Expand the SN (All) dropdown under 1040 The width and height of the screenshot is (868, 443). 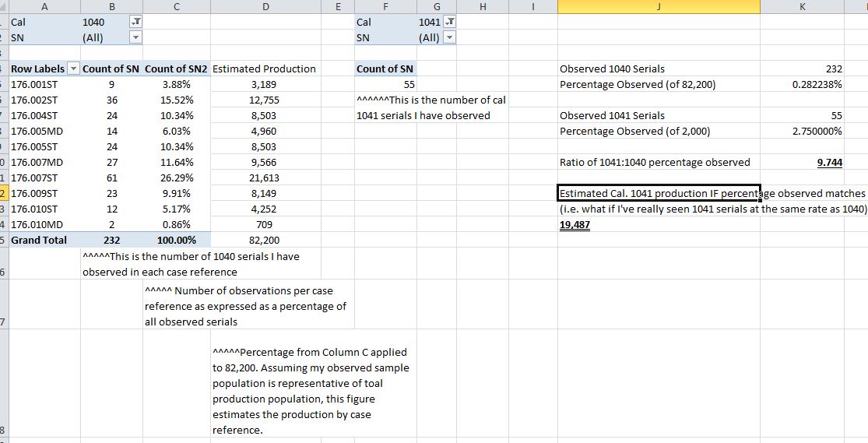tap(136, 37)
